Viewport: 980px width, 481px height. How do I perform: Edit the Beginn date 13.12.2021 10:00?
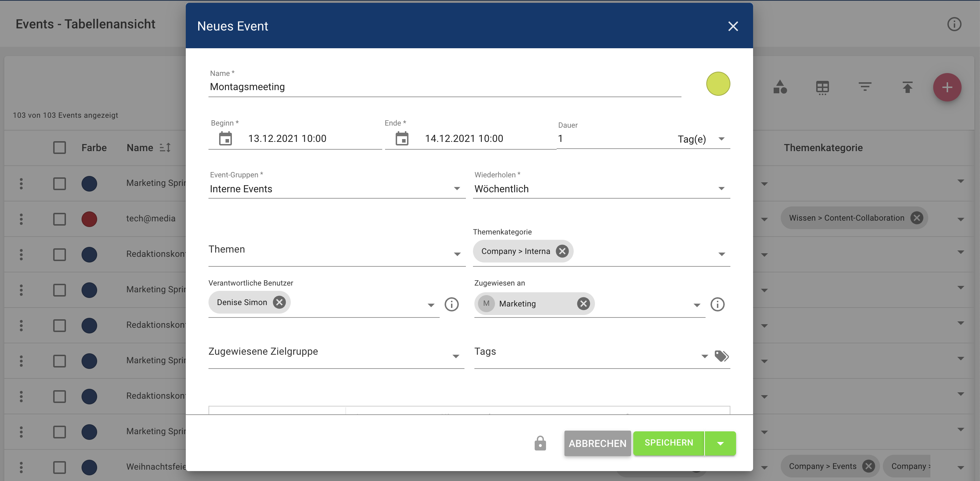(287, 138)
